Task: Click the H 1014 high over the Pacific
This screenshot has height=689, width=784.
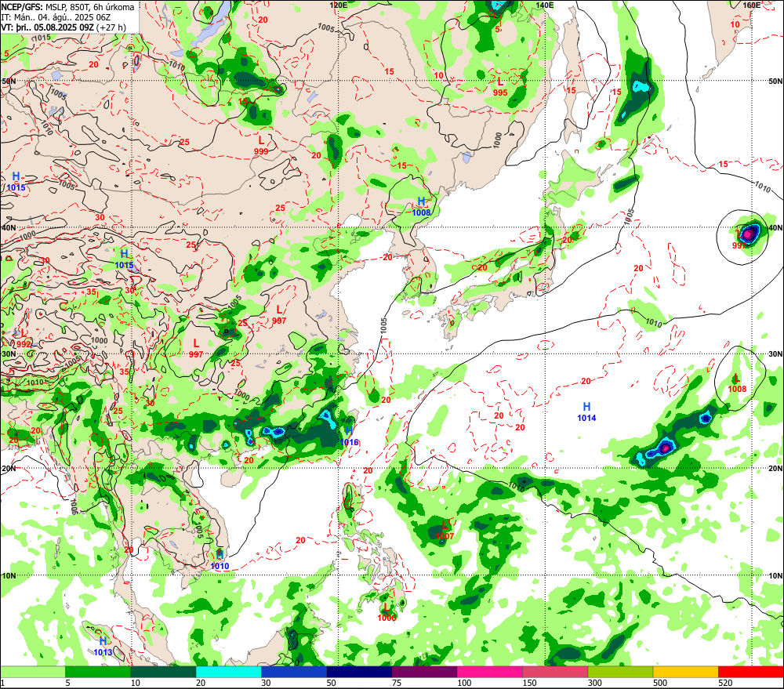Action: [586, 412]
